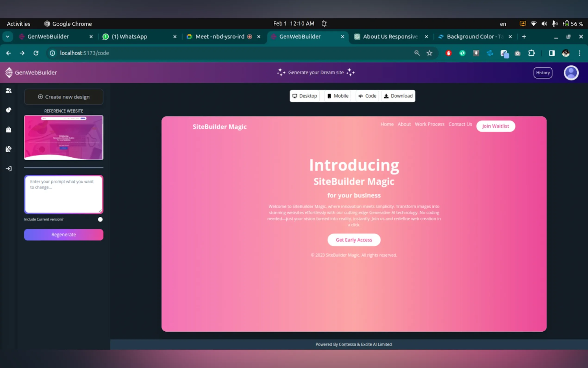Switch to Code view
This screenshot has height=368, width=588.
[x=367, y=96]
